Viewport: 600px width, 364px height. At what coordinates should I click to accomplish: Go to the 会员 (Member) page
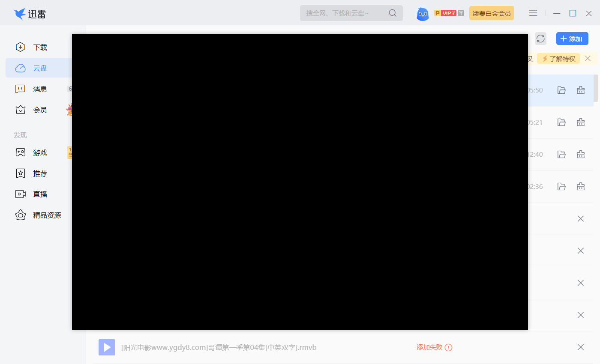[x=39, y=110]
